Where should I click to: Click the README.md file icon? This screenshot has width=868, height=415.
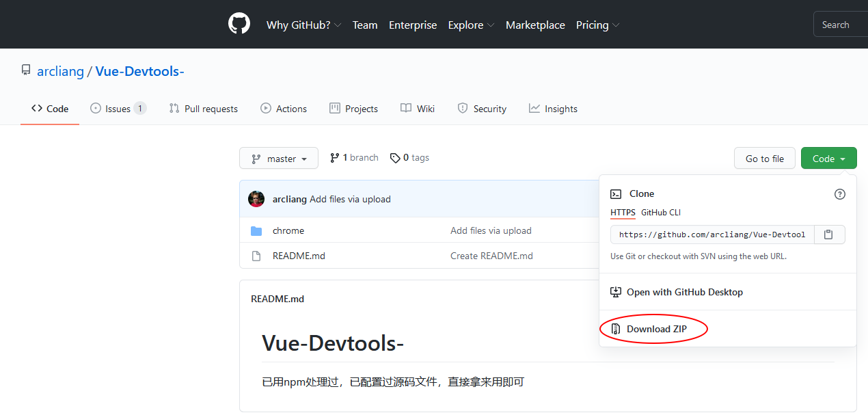click(x=256, y=256)
